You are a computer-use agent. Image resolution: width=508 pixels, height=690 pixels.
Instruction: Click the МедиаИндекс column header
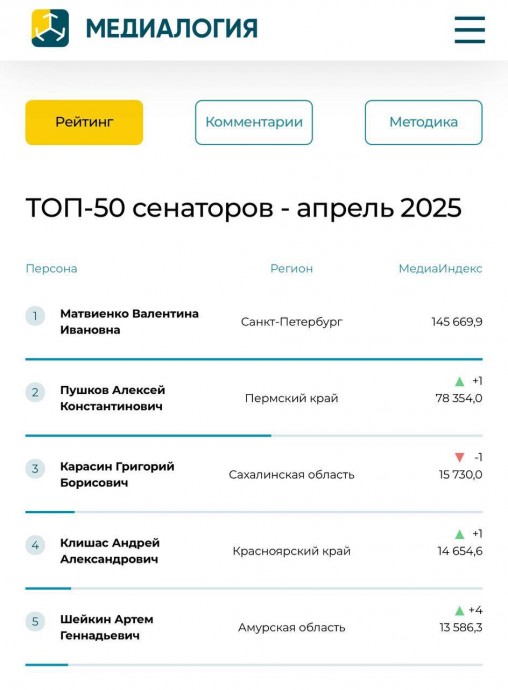[x=440, y=268]
